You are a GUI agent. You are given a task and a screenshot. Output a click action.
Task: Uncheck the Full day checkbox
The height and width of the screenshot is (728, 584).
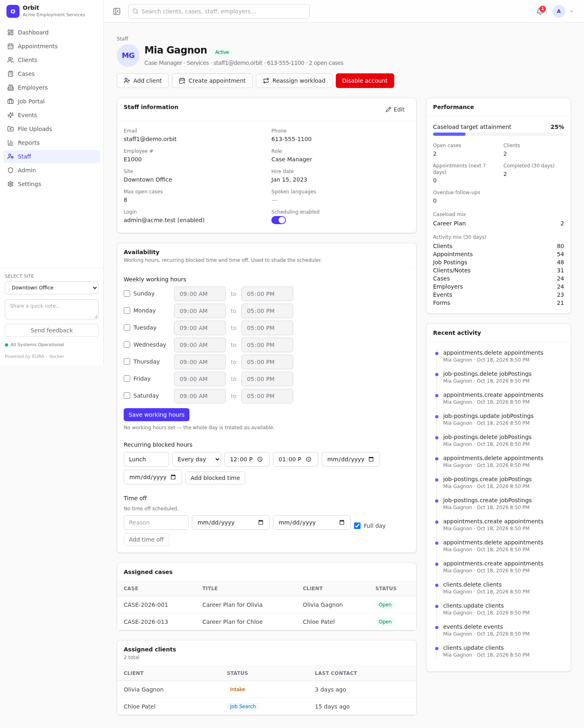coord(357,526)
